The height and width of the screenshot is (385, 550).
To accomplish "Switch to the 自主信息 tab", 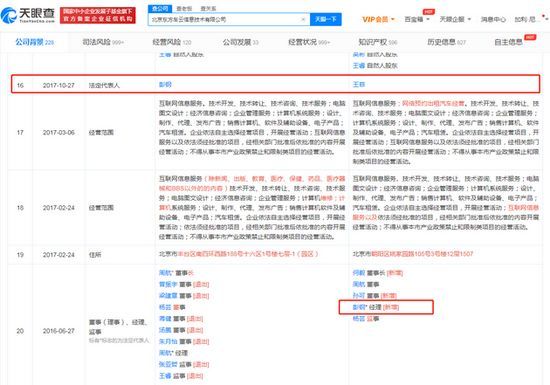I will point(508,42).
